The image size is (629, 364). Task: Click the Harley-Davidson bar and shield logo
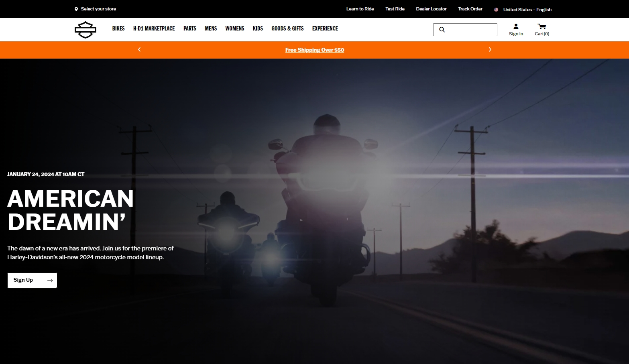85,30
